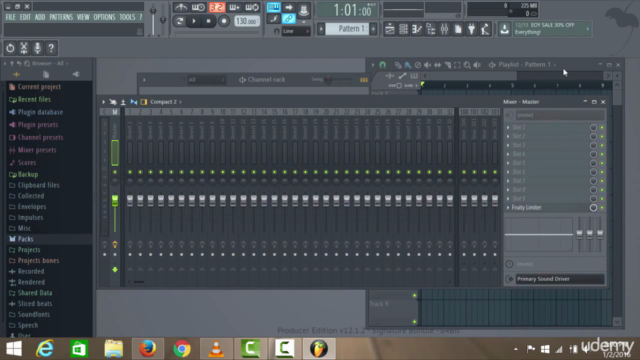Open the FILE menu
Screen dimensions: 640x360
(10, 17)
